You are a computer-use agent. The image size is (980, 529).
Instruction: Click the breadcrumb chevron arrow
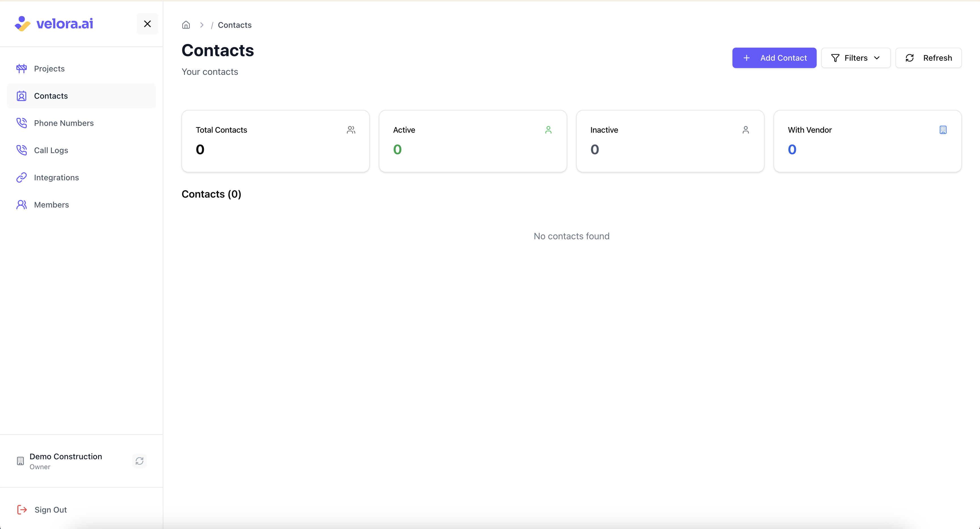[202, 25]
